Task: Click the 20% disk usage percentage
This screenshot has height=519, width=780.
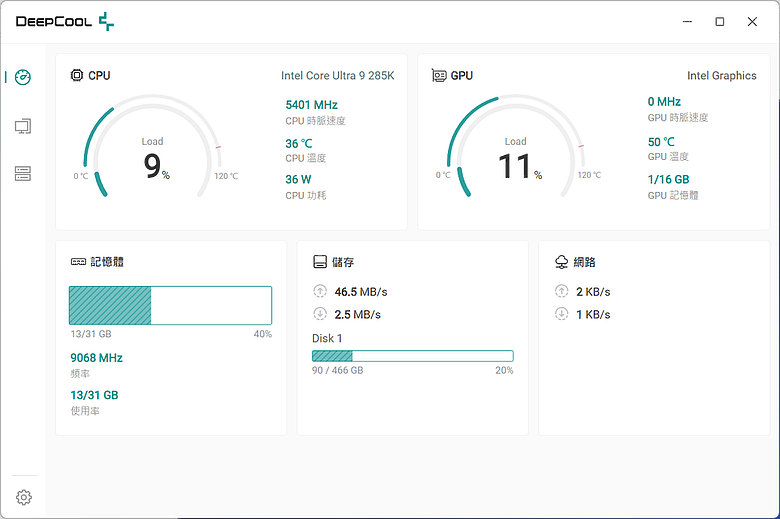Action: [504, 370]
